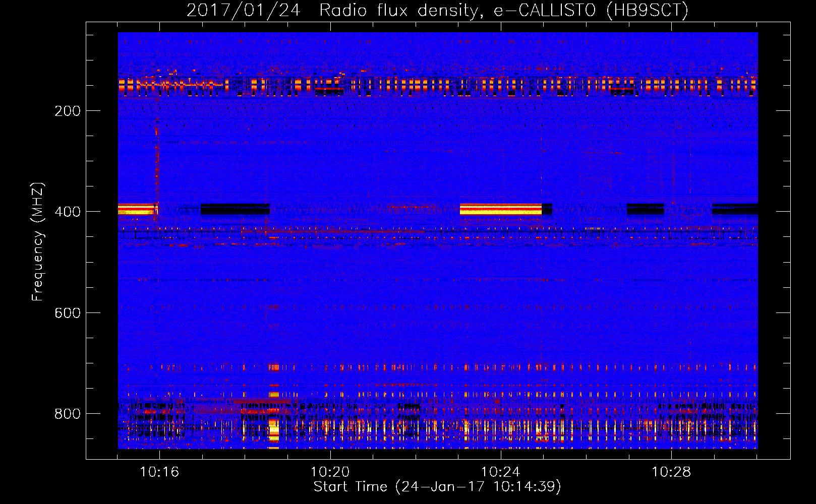Click the "Start Time (24-Jan-17 10:14:39)" axis label
This screenshot has width=816, height=504.
click(437, 487)
